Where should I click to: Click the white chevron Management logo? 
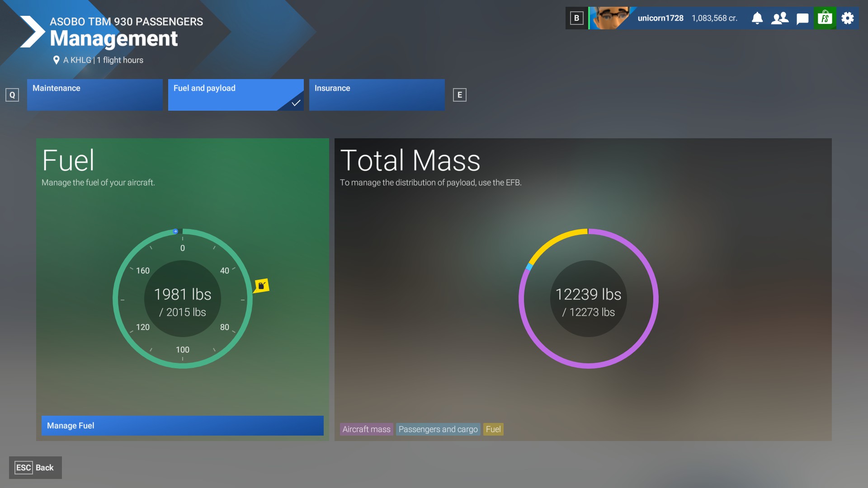click(x=32, y=32)
